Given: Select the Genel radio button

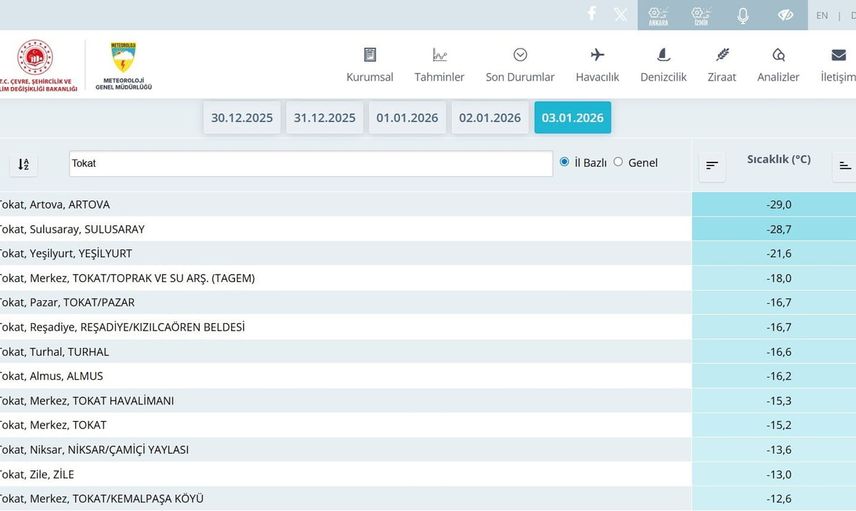Looking at the screenshot, I should click(x=618, y=162).
